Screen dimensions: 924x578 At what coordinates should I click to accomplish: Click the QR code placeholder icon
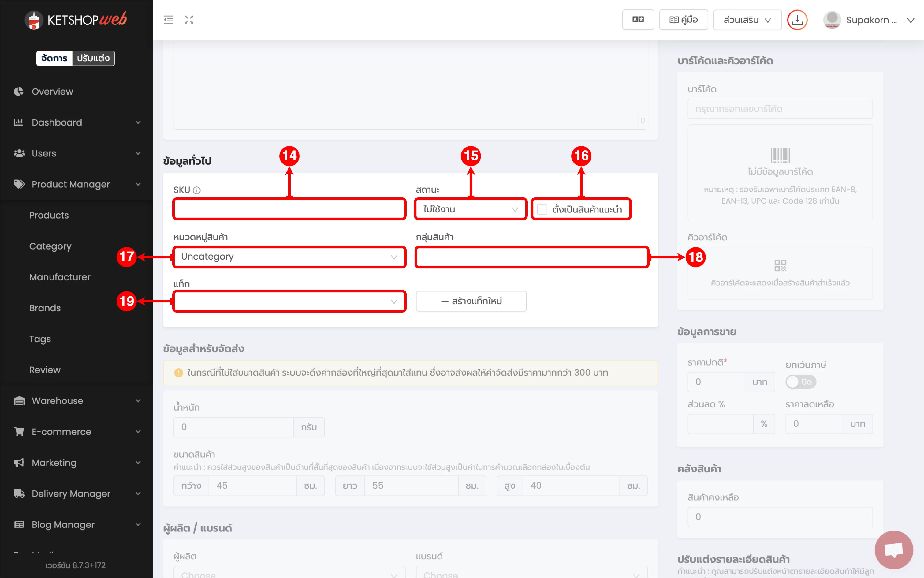click(780, 265)
